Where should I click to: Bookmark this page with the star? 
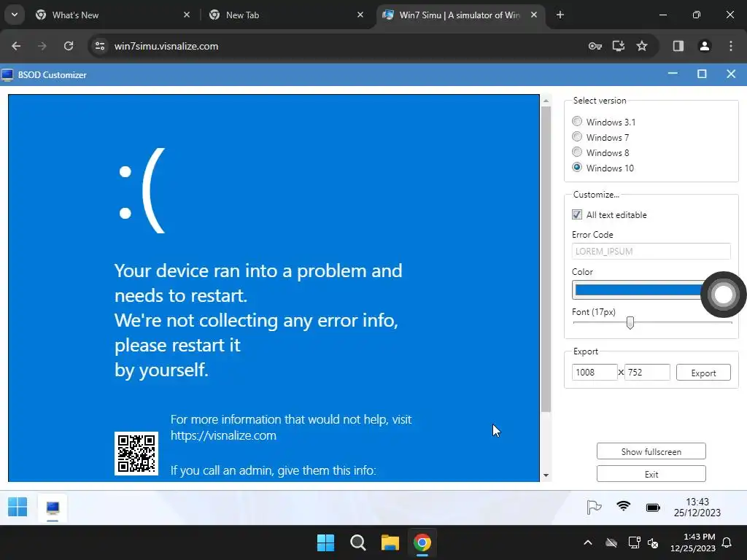[642, 46]
